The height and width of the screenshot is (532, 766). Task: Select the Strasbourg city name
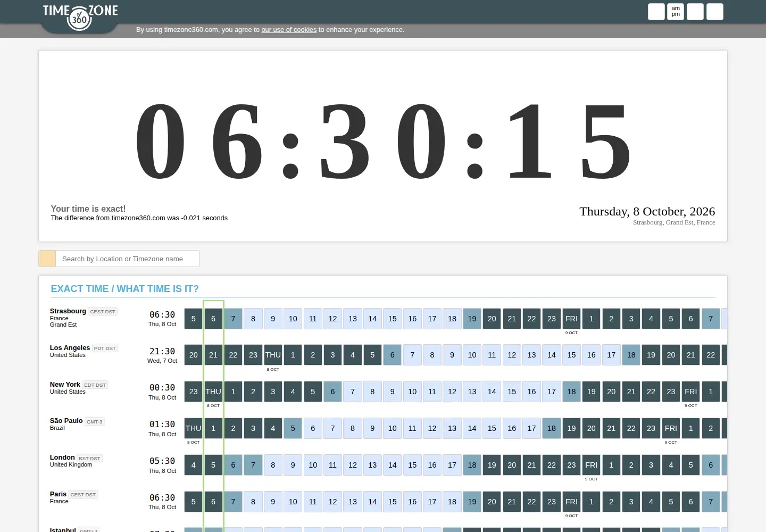click(x=68, y=311)
